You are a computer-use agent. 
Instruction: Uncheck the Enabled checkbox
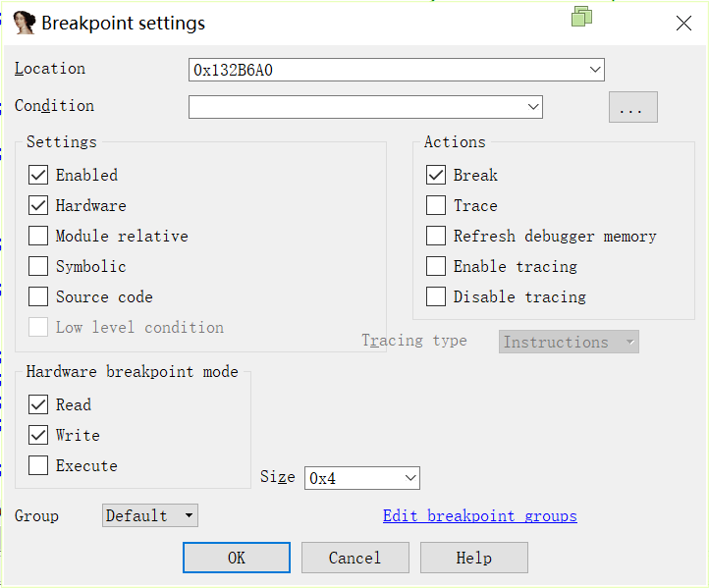(x=38, y=175)
